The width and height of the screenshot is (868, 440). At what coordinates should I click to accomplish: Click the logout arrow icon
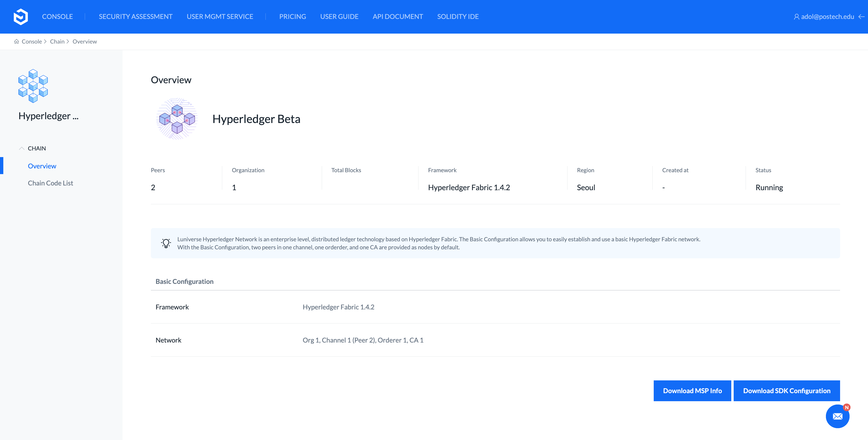tap(862, 17)
